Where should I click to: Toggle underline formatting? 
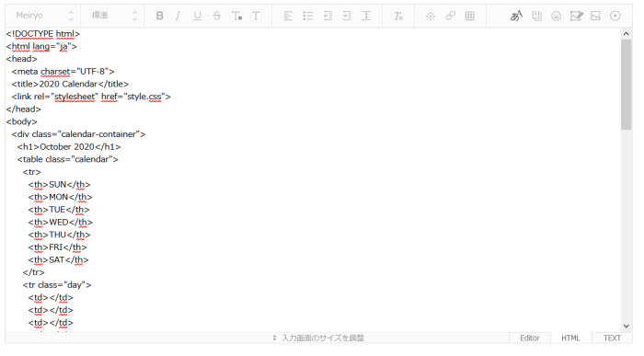[x=197, y=16]
